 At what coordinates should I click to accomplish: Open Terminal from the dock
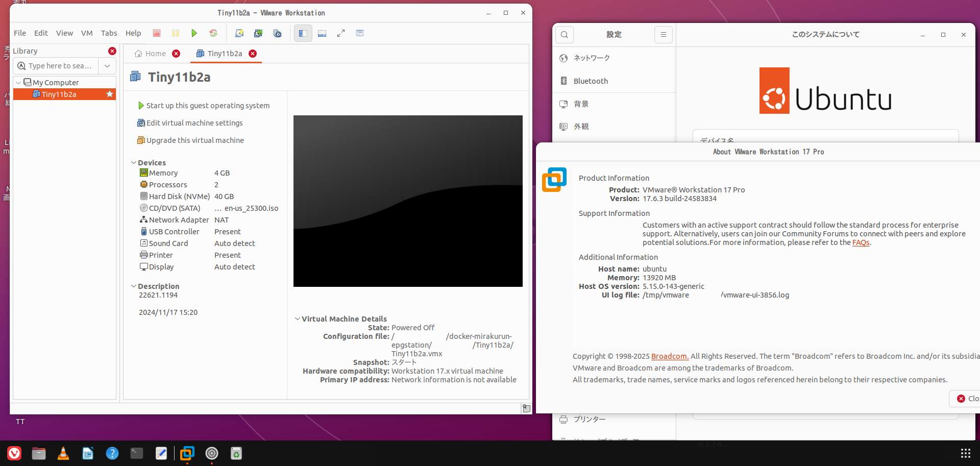[x=137, y=453]
